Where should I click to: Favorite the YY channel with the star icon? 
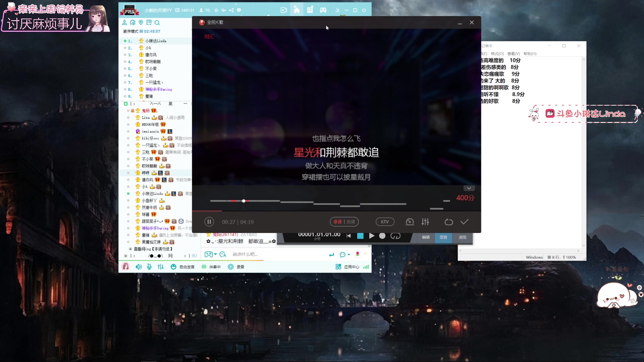coord(216,10)
